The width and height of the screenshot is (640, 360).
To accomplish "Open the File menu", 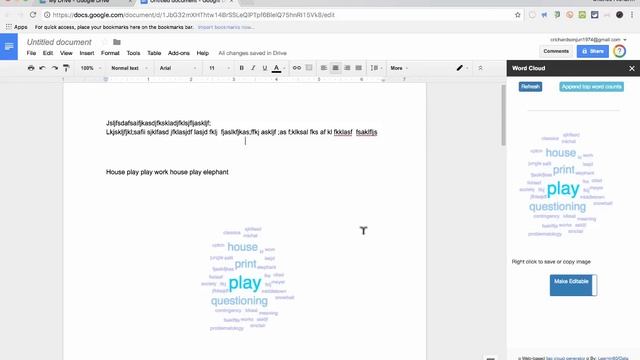I will click(31, 53).
